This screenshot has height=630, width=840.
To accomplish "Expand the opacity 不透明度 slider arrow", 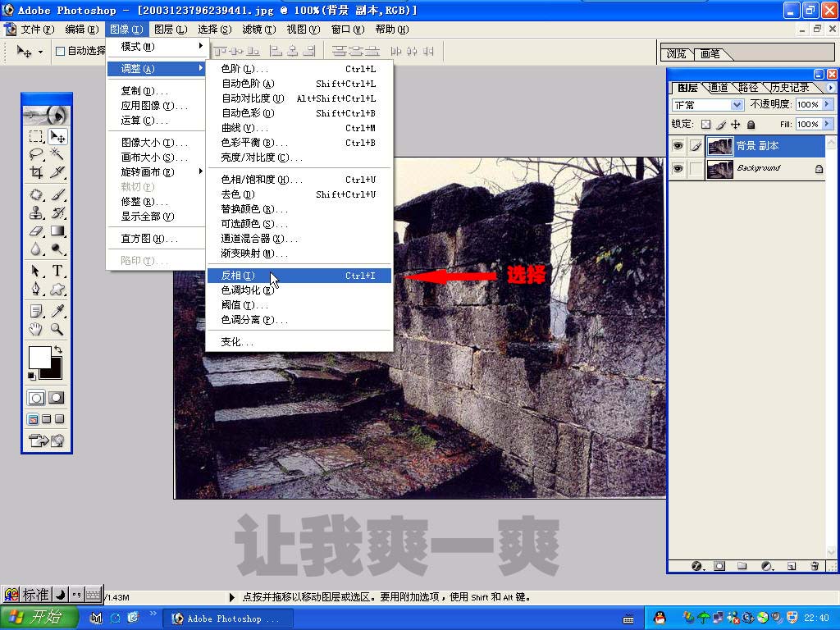I will 827,105.
